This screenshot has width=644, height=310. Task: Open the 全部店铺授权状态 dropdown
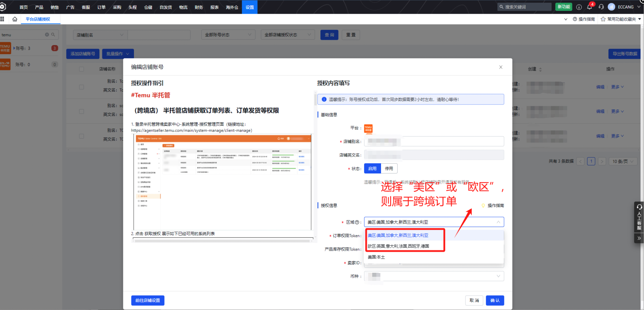pyautogui.click(x=288, y=35)
